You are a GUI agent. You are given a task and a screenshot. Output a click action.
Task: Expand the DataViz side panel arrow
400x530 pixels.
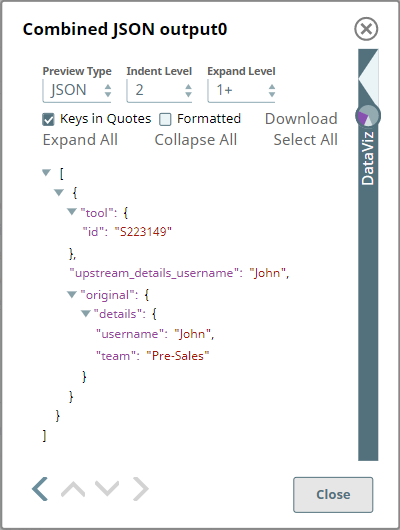click(x=368, y=78)
